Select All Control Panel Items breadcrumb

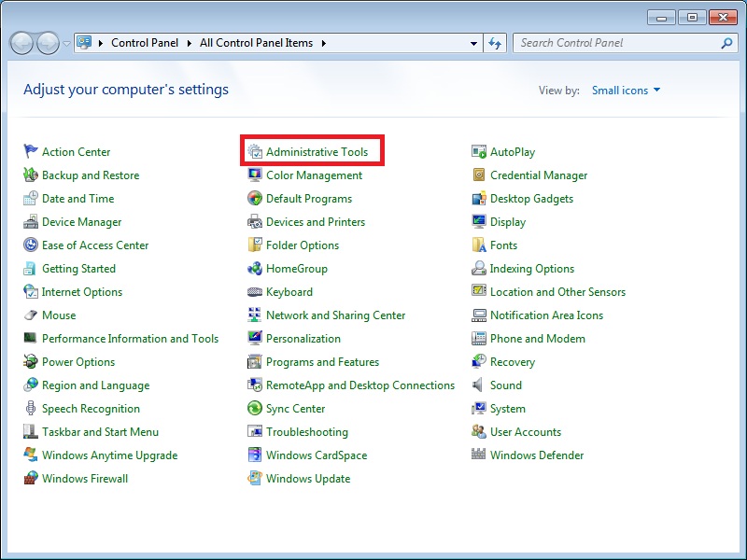[256, 43]
